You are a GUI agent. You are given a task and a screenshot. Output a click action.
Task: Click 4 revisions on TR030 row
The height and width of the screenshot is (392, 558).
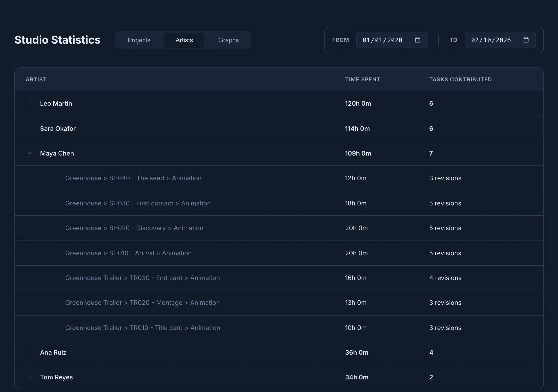[445, 278]
